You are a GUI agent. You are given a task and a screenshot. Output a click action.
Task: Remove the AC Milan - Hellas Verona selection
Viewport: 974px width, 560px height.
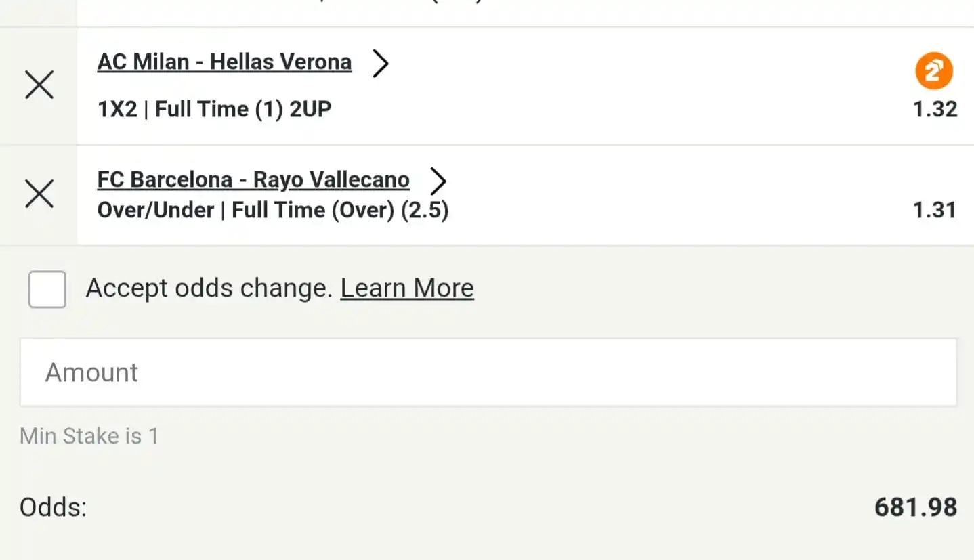coord(39,86)
